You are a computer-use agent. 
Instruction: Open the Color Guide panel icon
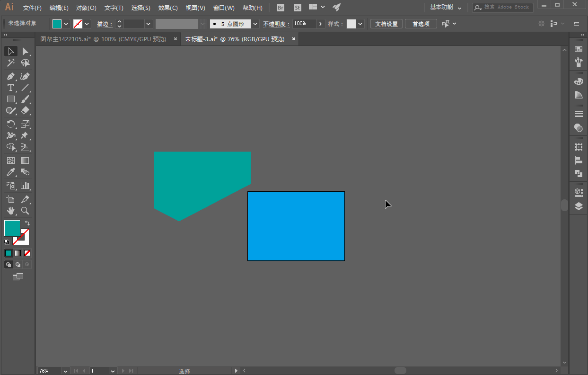click(578, 95)
